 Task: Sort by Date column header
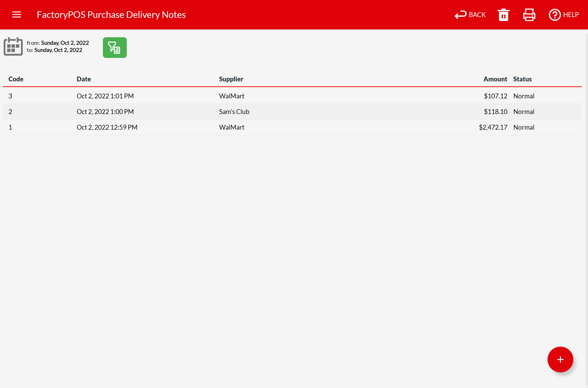(x=84, y=79)
